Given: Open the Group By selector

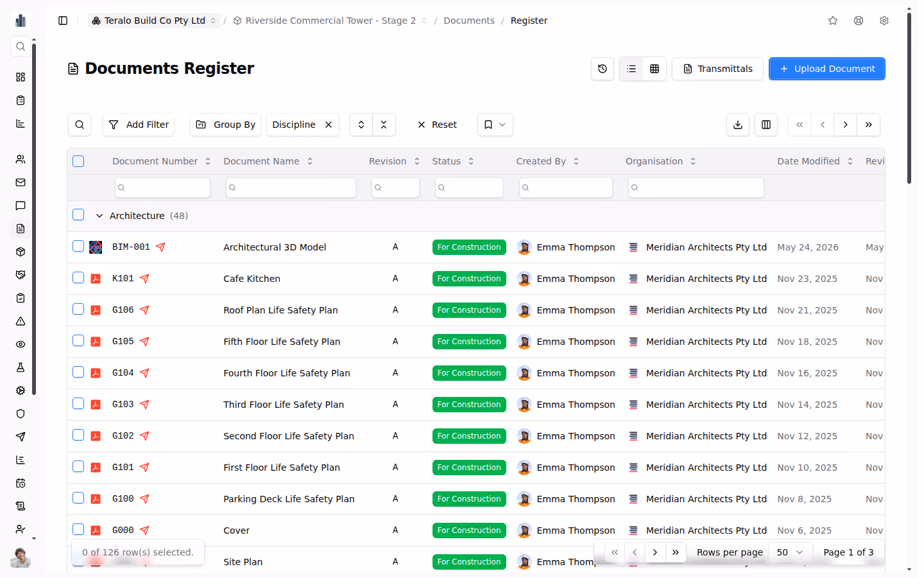Looking at the screenshot, I should coord(226,125).
